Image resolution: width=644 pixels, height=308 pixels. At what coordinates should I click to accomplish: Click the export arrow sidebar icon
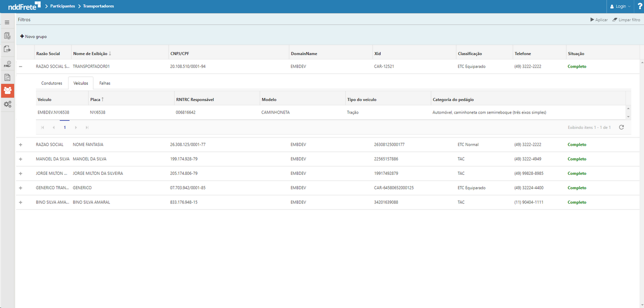coord(7,49)
